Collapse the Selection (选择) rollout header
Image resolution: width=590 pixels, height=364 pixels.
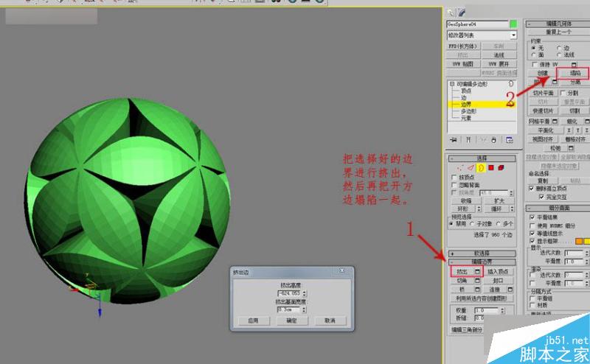(x=482, y=158)
